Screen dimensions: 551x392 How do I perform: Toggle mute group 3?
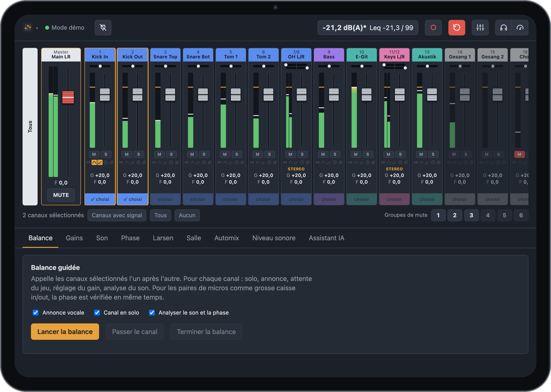pyautogui.click(x=471, y=215)
